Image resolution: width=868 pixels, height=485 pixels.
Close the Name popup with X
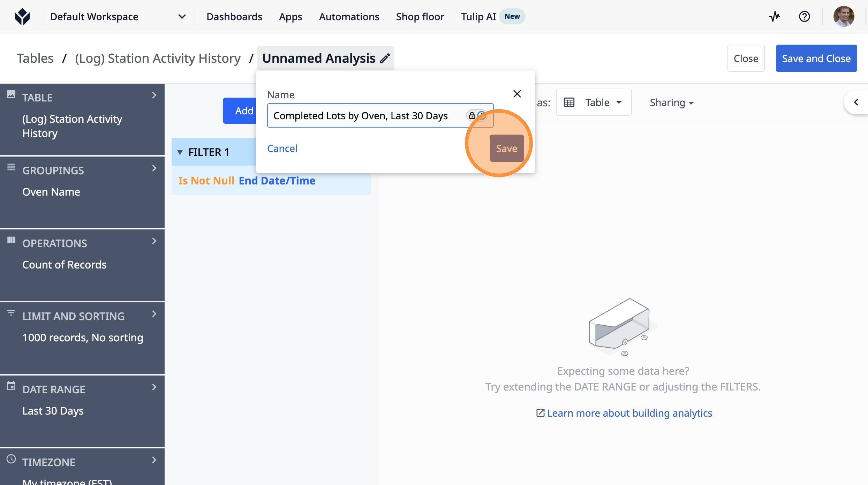pyautogui.click(x=517, y=94)
